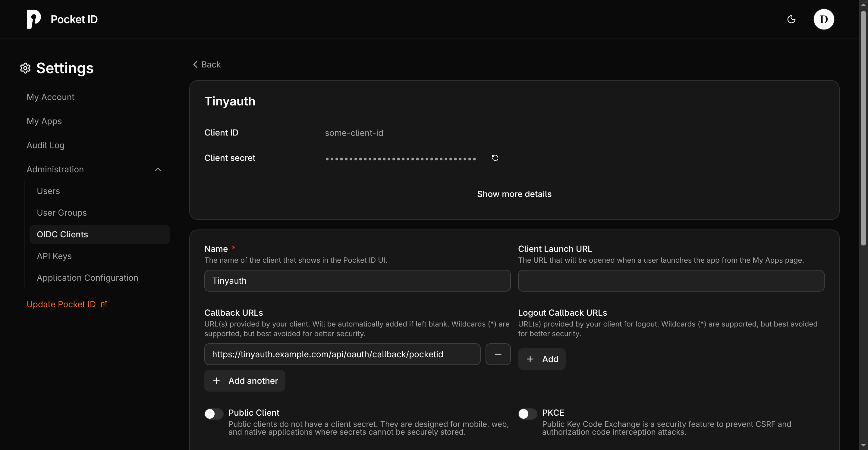This screenshot has height=450, width=868.
Task: Select OIDC Clients in the sidebar
Action: coord(62,234)
